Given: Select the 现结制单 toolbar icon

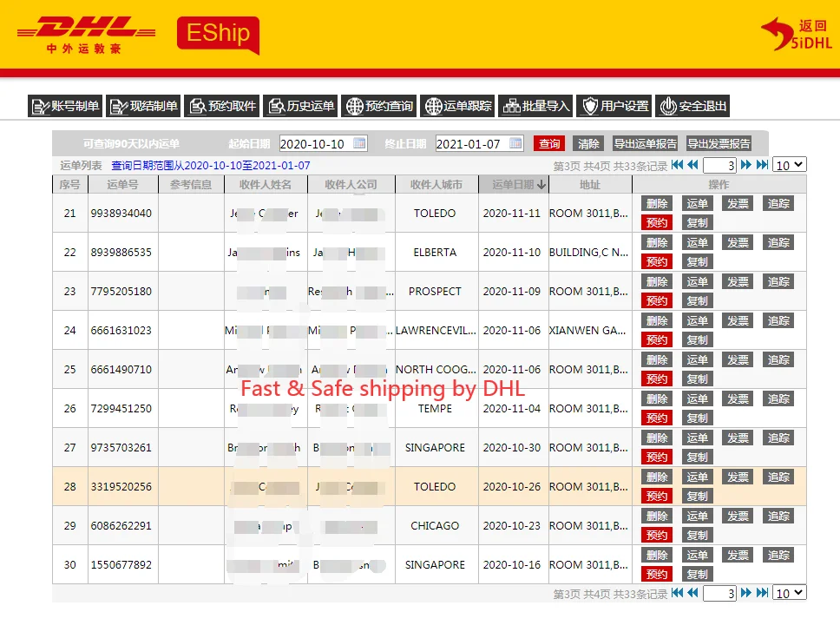Looking at the screenshot, I should click(x=142, y=106).
